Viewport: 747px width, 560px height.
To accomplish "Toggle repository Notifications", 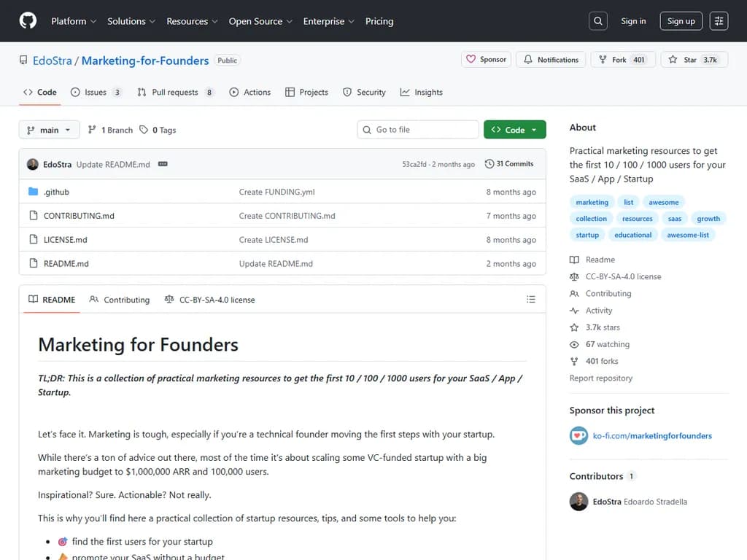I will 551,60.
